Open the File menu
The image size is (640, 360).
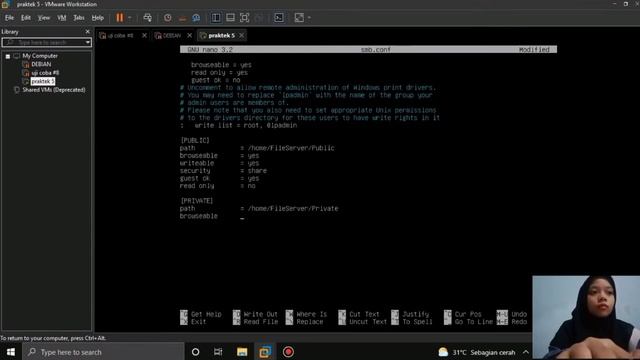pyautogui.click(x=9, y=18)
